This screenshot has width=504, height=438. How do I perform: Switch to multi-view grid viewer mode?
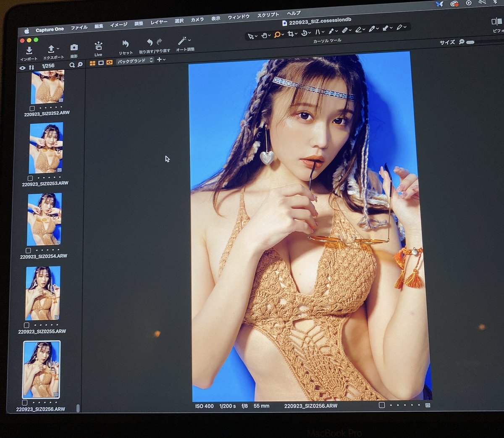coord(93,63)
